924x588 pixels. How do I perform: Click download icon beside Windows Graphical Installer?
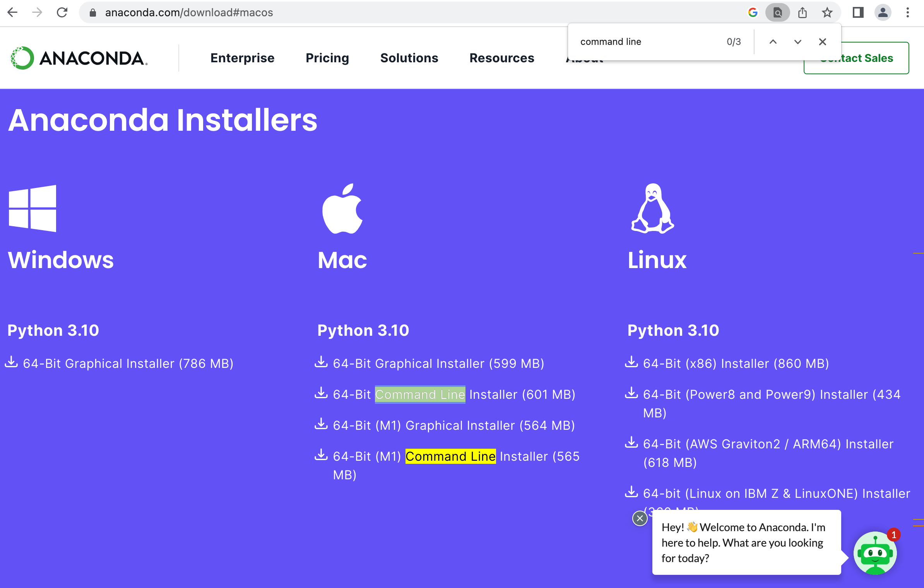[x=11, y=362]
